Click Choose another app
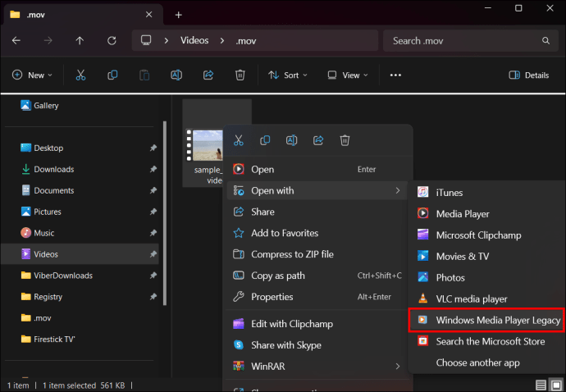Image resolution: width=566 pixels, height=392 pixels. tap(486, 362)
